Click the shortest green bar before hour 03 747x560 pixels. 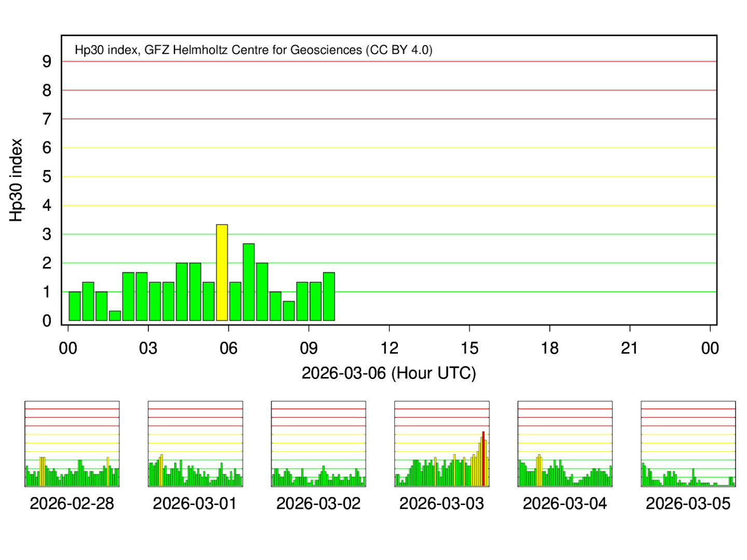pyautogui.click(x=115, y=316)
